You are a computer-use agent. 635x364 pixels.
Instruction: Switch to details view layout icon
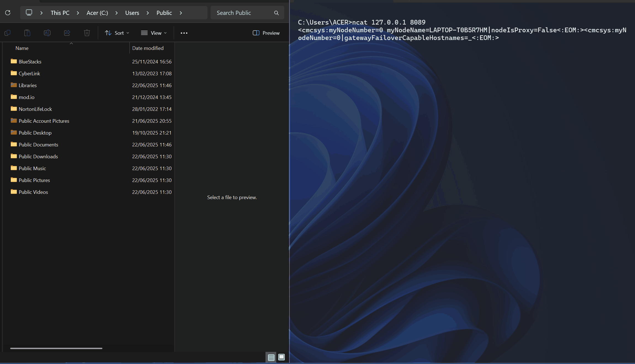(x=271, y=357)
